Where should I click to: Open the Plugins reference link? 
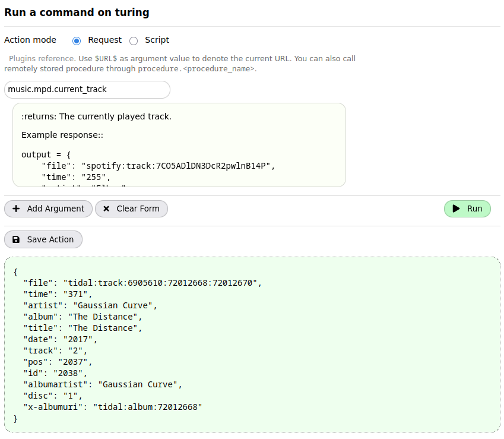click(x=42, y=59)
